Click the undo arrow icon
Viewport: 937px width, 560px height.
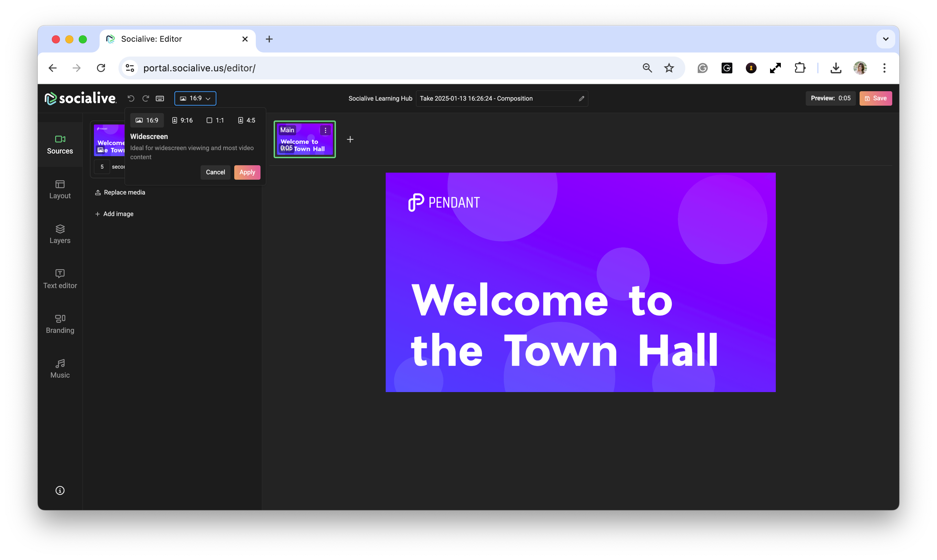[x=131, y=98]
